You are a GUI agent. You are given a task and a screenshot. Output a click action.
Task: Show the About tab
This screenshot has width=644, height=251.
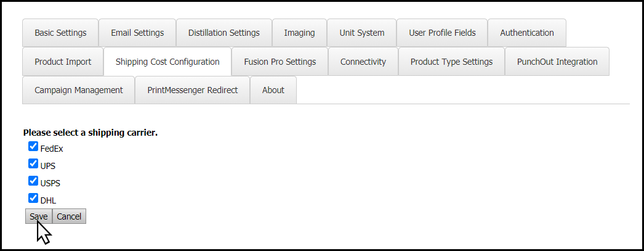(273, 90)
